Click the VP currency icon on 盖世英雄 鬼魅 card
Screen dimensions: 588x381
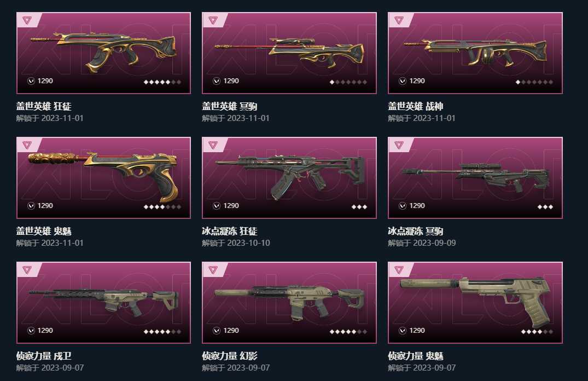tap(31, 206)
